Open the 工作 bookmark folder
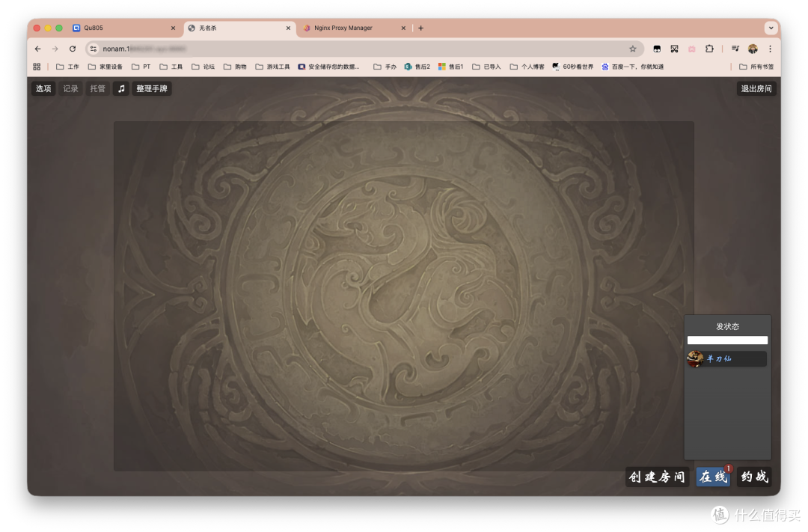This screenshot has height=532, width=808. (67, 67)
